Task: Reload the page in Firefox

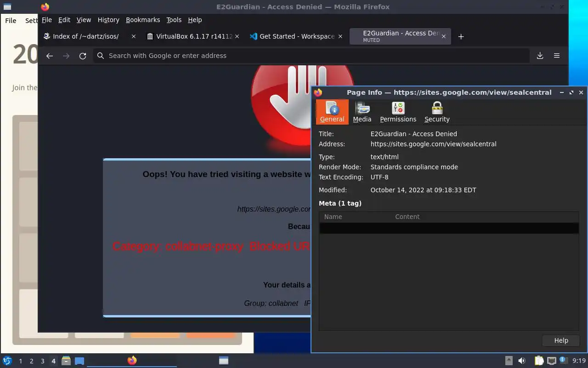Action: point(83,56)
